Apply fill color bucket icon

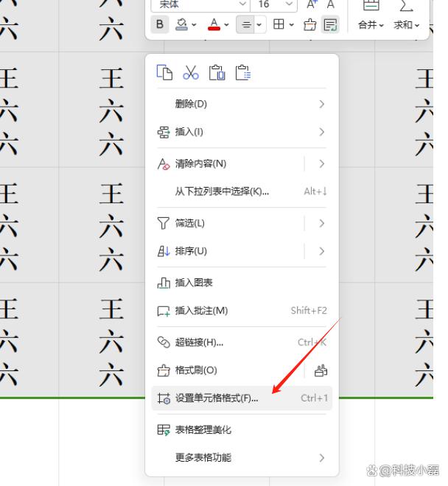coord(182,24)
